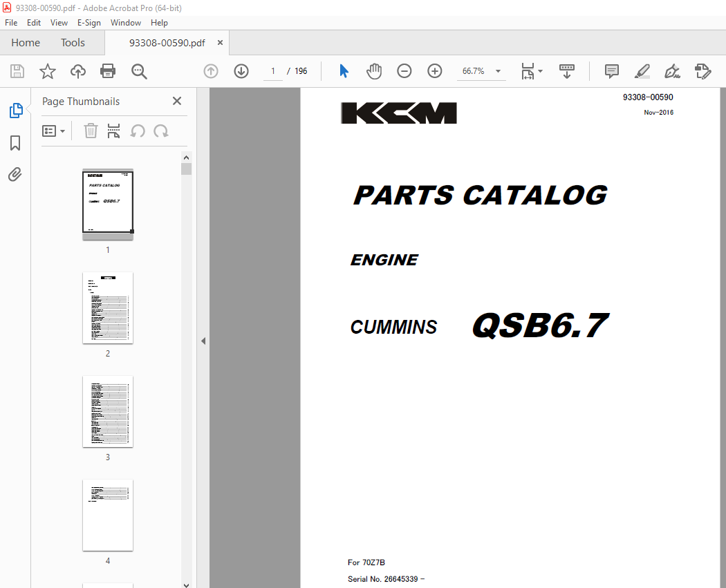
Task: Click the '93308-00590' document number text
Action: (648, 97)
